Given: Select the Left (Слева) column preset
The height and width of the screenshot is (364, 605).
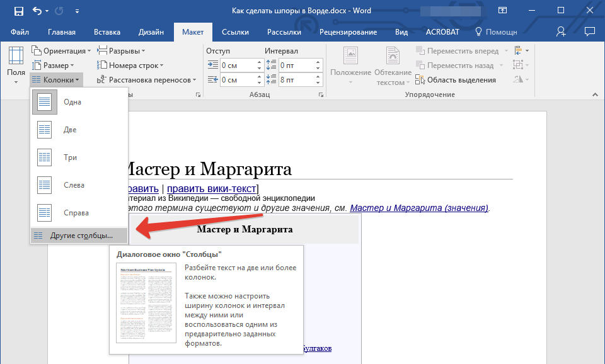Looking at the screenshot, I should [73, 185].
